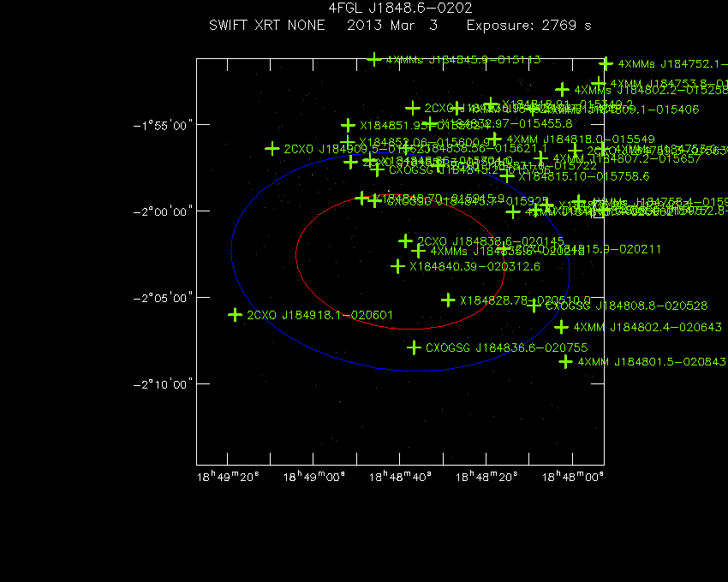This screenshot has height=582, width=728.
Task: Click the right ascension label 18h49m00s
Action: click(313, 477)
